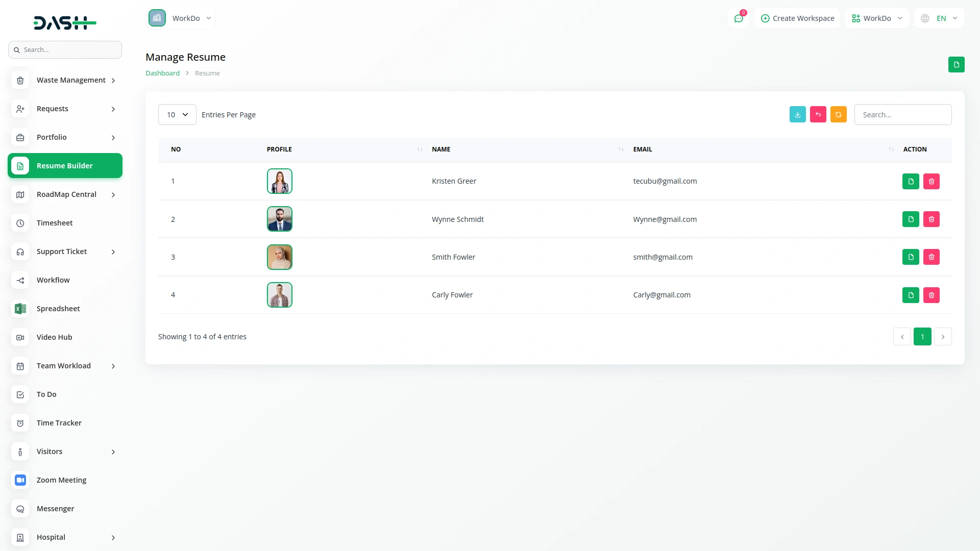Screen dimensions: 980x551
Task: Select Resume Builder in the sidebar
Action: [x=65, y=165]
